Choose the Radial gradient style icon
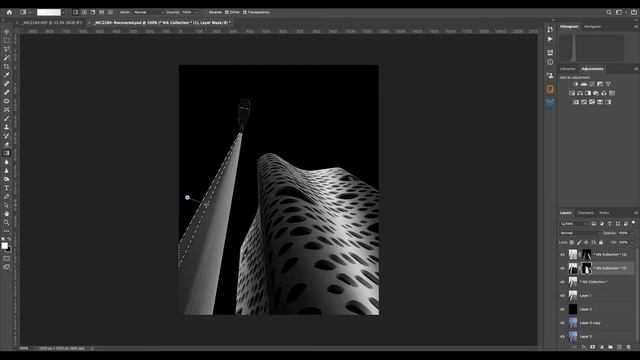 point(84,12)
